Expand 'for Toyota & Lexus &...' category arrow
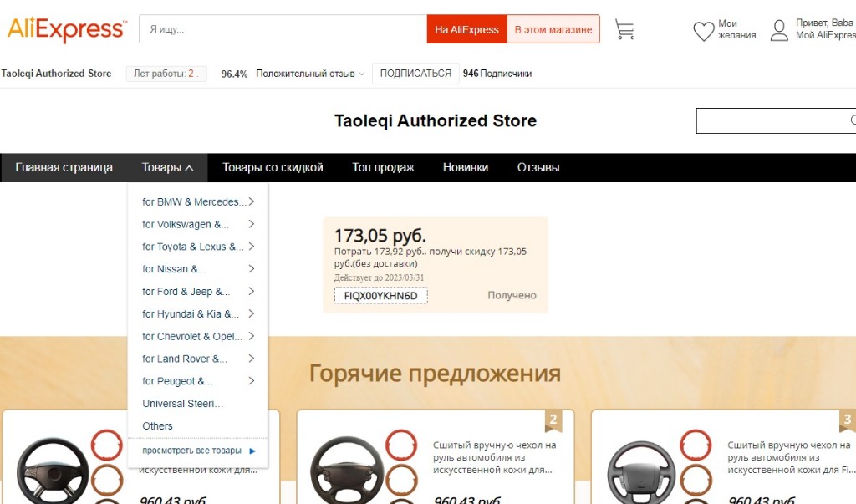This screenshot has width=856, height=504. 251,247
